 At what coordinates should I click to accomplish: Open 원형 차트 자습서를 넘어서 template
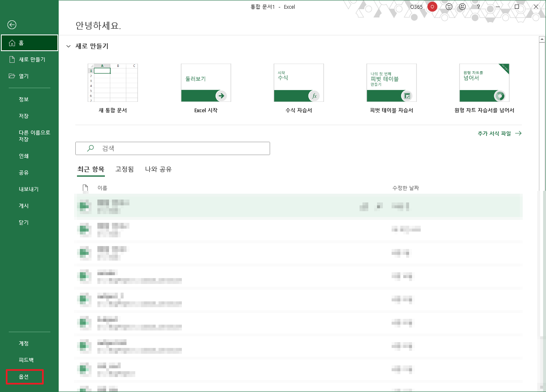pyautogui.click(x=484, y=89)
